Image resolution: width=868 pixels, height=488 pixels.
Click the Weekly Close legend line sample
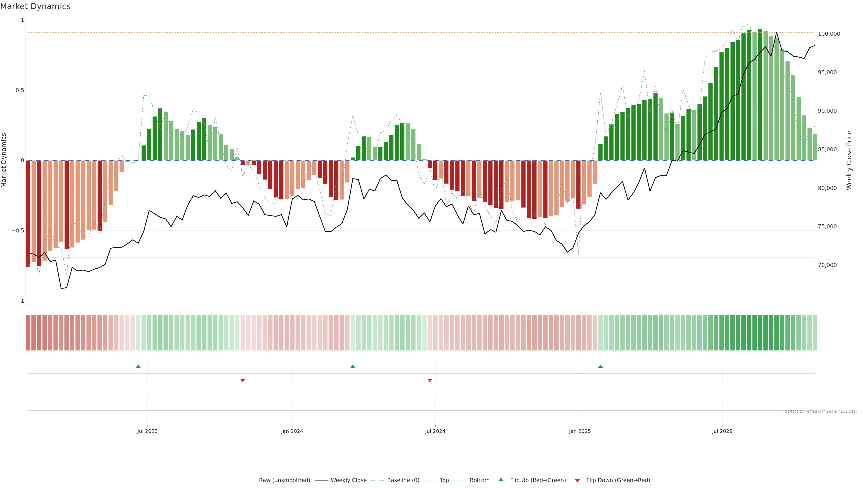point(321,480)
